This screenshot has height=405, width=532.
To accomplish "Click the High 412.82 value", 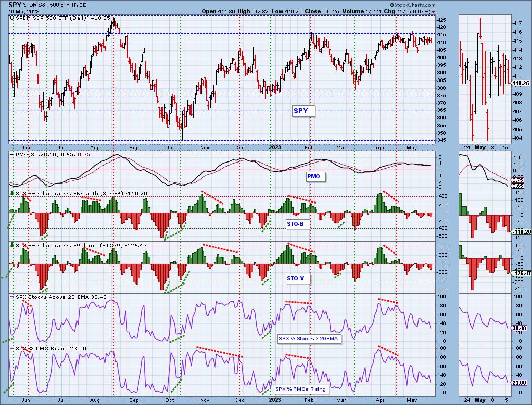I will pos(253,11).
